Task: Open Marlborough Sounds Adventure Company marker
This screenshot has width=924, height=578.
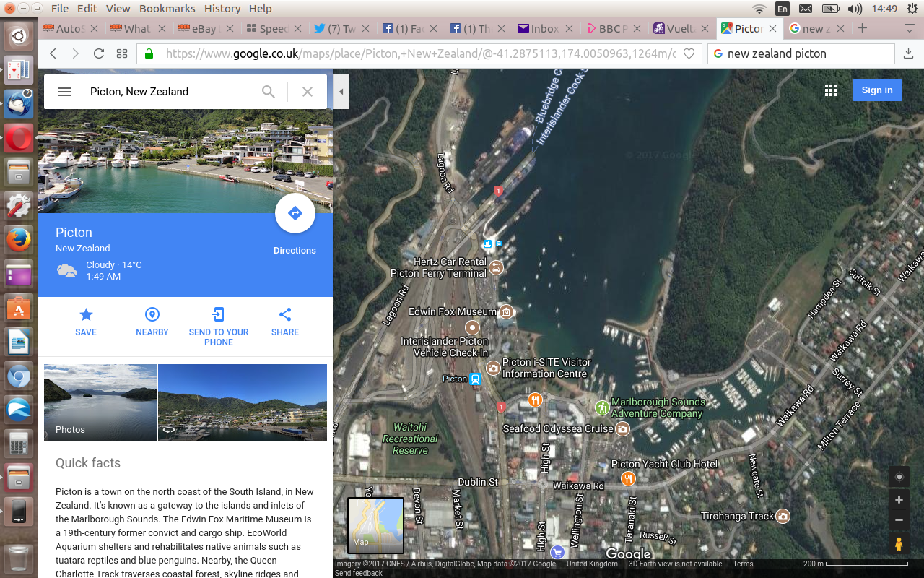Action: (x=602, y=407)
